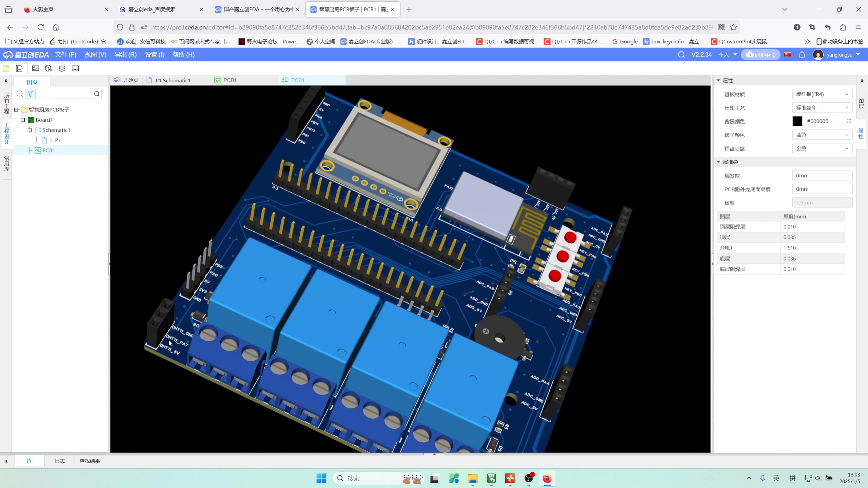Viewport: 868px width, 488px height.
Task: Open the notification bell icon
Action: (802, 55)
